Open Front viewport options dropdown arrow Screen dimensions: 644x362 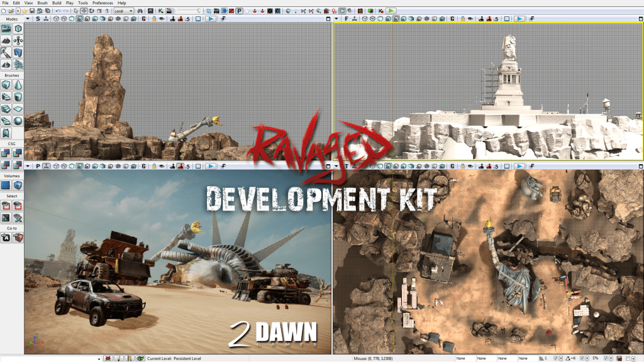336,18
